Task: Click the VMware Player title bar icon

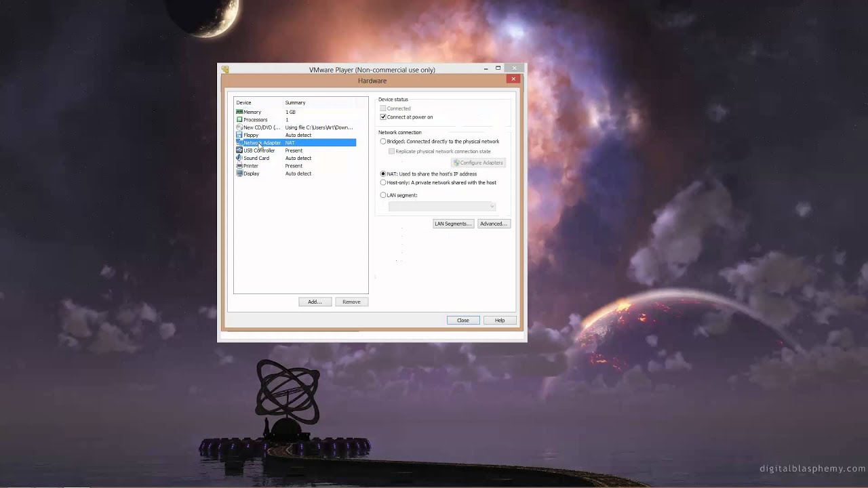Action: [x=225, y=69]
